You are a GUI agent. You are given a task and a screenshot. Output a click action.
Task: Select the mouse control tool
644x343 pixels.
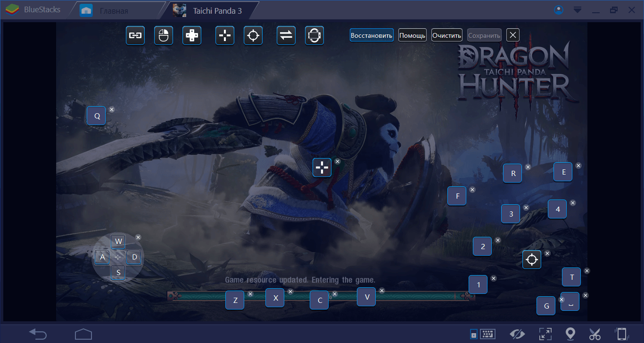click(164, 35)
